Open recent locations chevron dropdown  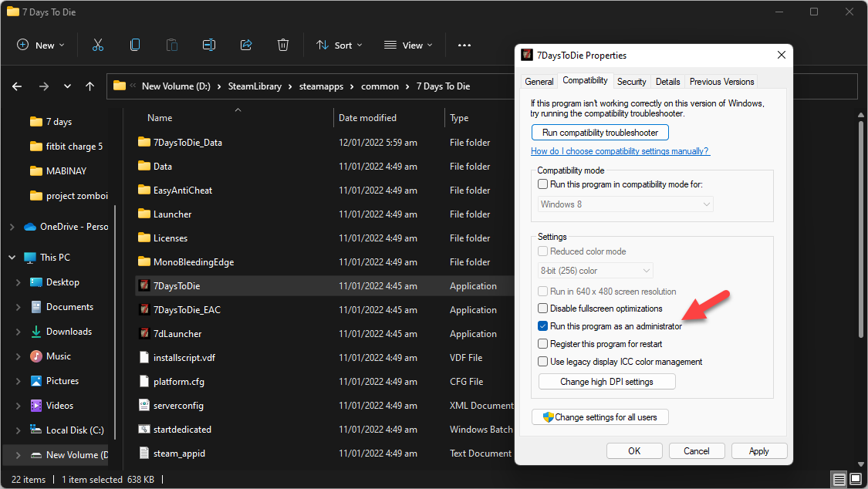click(67, 86)
